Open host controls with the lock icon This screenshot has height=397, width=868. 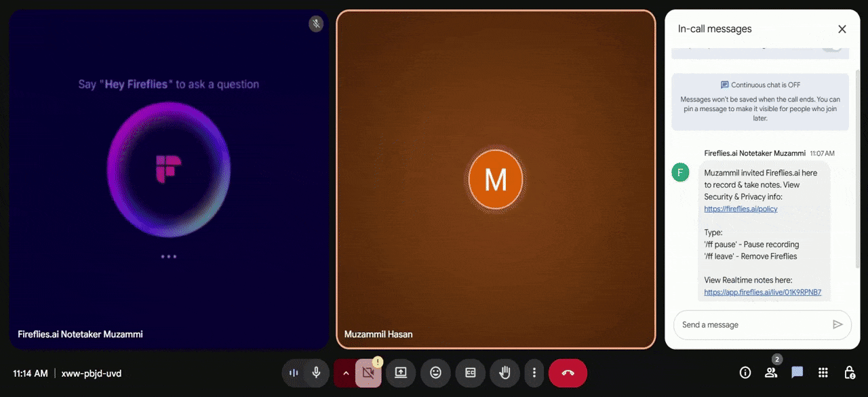pos(848,373)
